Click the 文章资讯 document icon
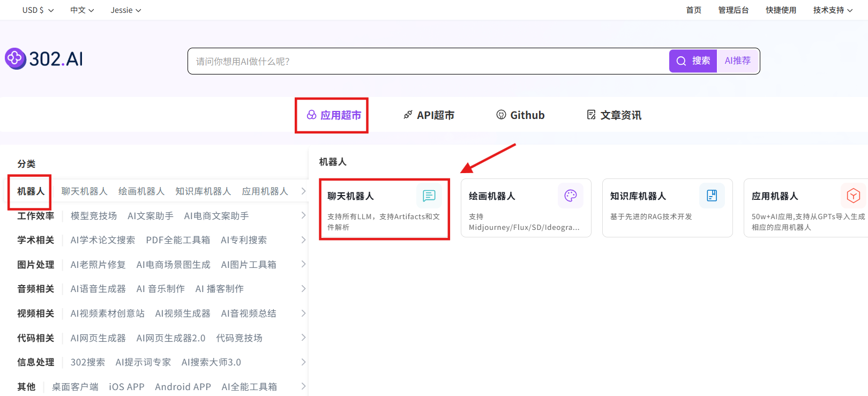 (x=591, y=115)
